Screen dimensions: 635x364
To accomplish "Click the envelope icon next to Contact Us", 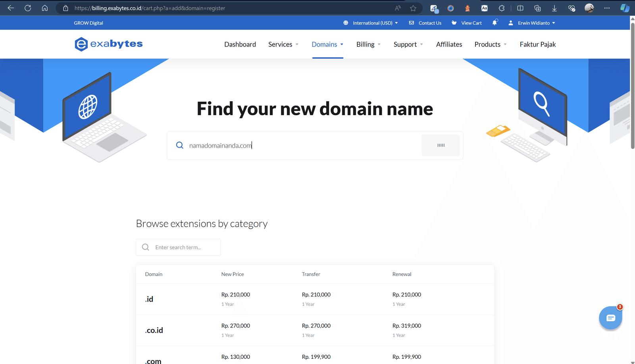I will [x=412, y=23].
